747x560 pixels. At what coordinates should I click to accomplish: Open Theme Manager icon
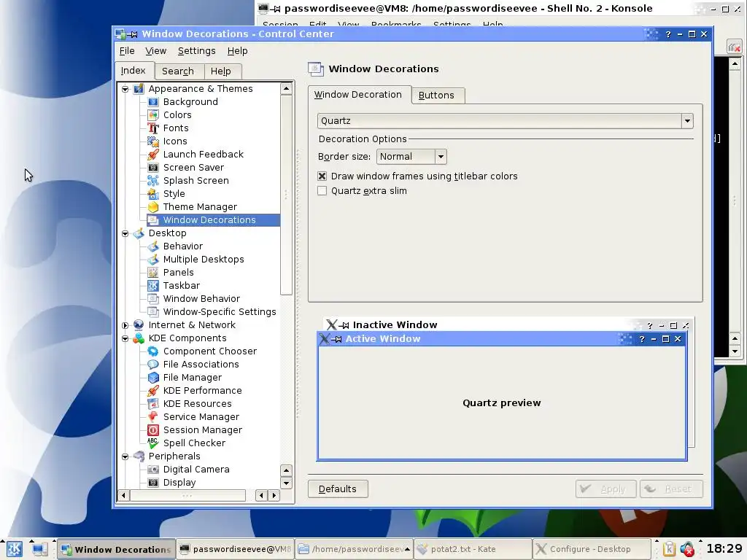(x=153, y=206)
